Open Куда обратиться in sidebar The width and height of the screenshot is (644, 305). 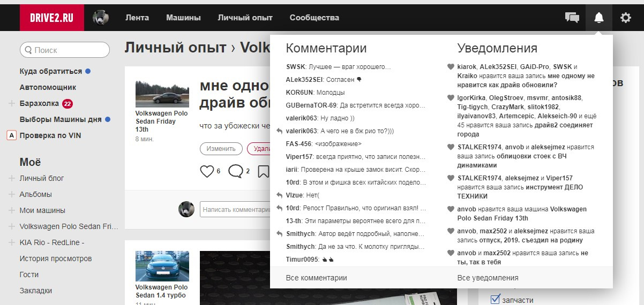tap(51, 71)
